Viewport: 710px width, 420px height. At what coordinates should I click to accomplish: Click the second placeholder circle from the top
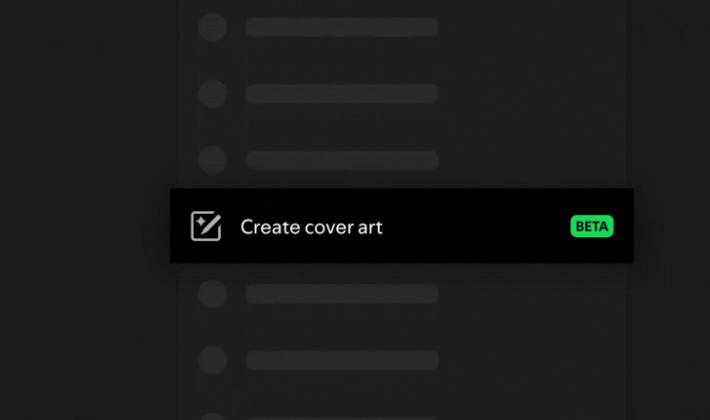[x=212, y=94]
